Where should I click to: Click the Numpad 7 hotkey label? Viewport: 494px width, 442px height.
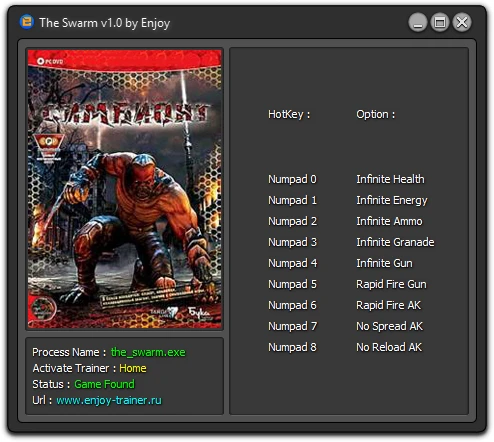(x=292, y=326)
